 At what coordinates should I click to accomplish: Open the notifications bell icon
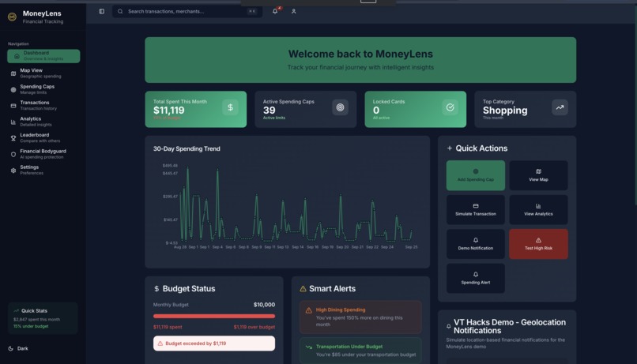(275, 11)
